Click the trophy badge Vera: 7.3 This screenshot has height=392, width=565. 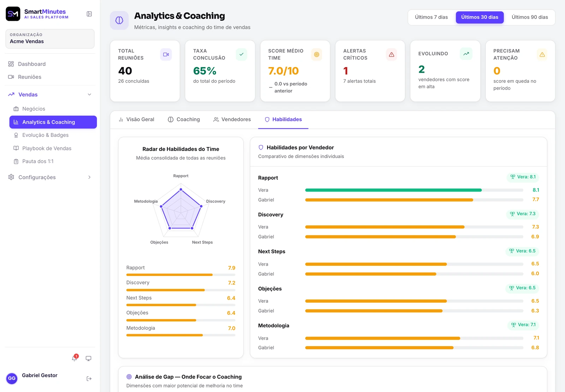pos(523,214)
